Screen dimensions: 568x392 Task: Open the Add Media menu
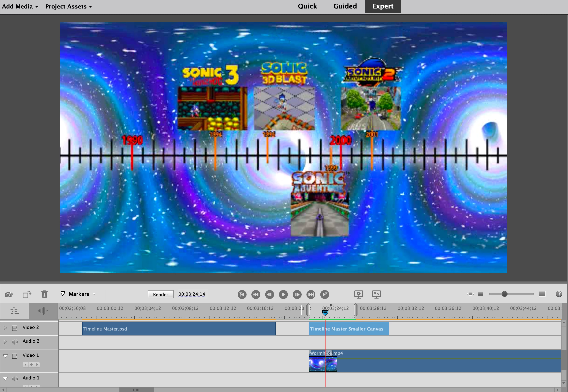20,6
